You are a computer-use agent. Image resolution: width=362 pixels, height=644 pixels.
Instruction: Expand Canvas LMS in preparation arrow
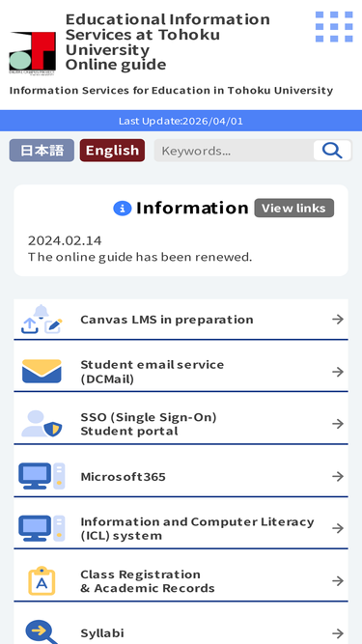tap(338, 320)
